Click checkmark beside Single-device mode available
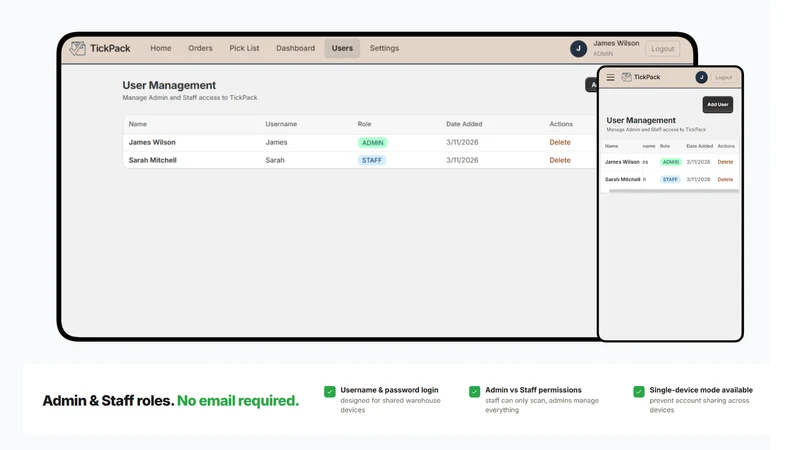Screen dimensions: 800x450 639,391
